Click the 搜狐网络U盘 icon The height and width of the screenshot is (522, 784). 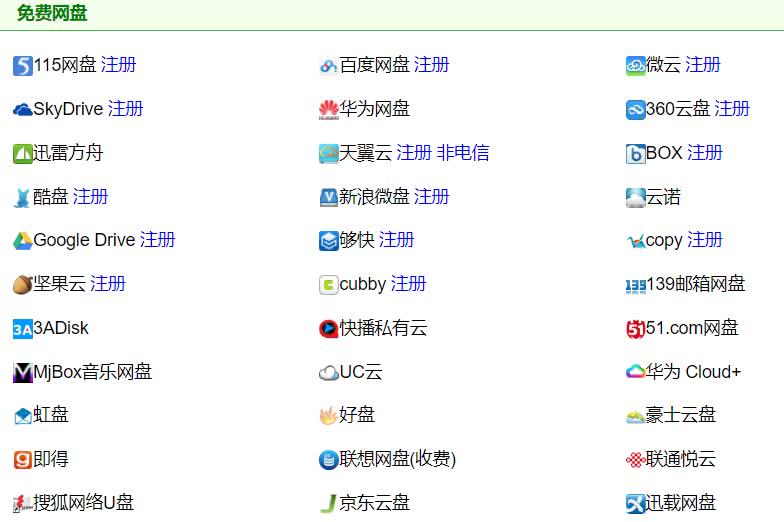(x=22, y=504)
